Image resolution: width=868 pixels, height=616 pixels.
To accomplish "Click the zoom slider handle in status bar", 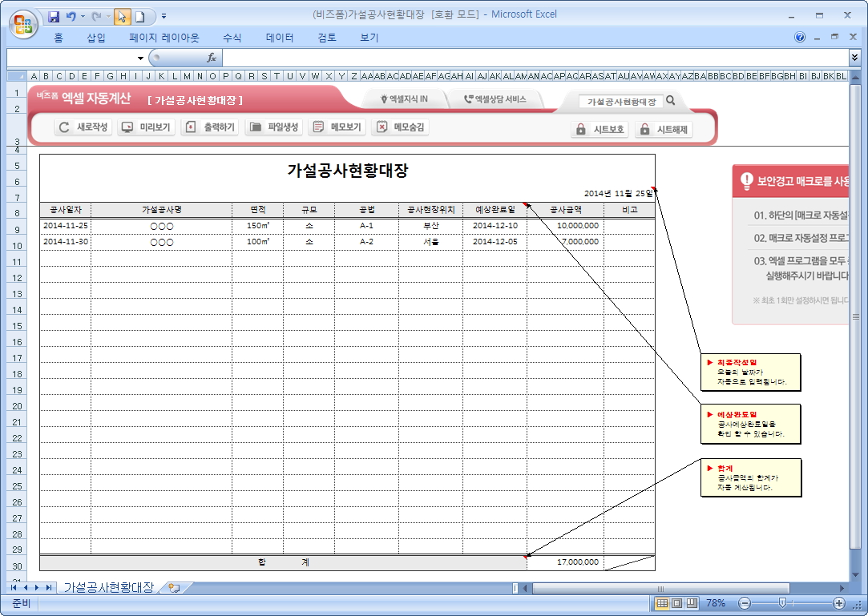I will click(x=782, y=603).
